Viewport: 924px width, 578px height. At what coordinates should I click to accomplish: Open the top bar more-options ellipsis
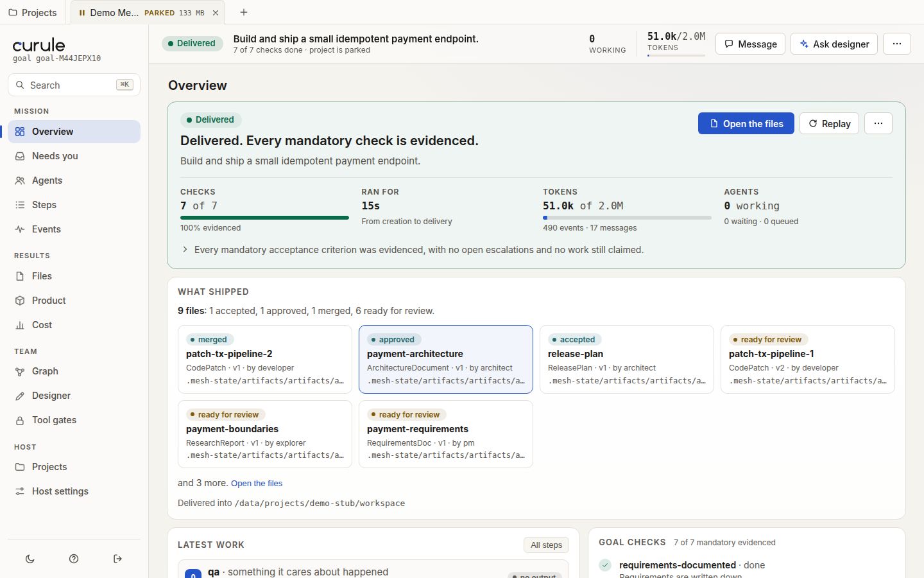897,44
